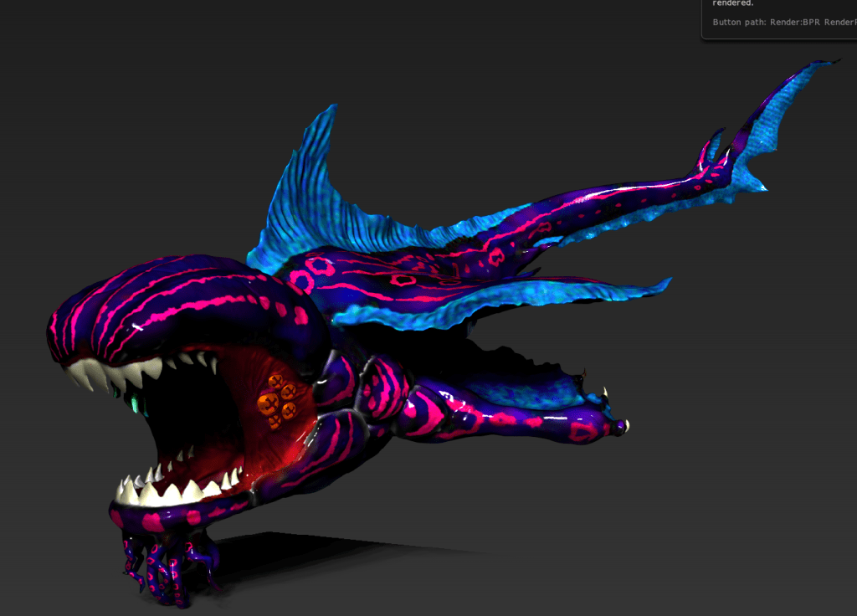
Task: Select the large blue dorsal fin
Action: (x=310, y=201)
